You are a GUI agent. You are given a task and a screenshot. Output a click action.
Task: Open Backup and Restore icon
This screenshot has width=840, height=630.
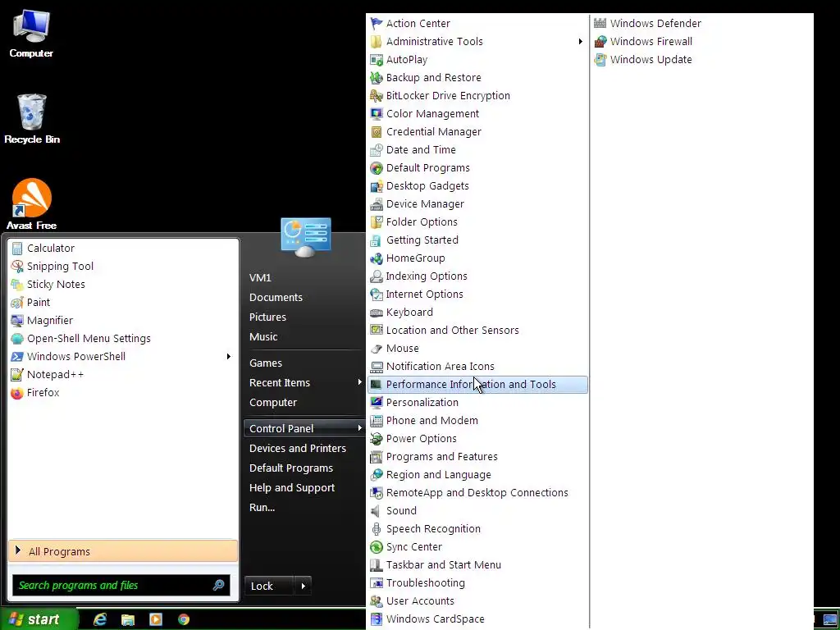pyautogui.click(x=377, y=78)
